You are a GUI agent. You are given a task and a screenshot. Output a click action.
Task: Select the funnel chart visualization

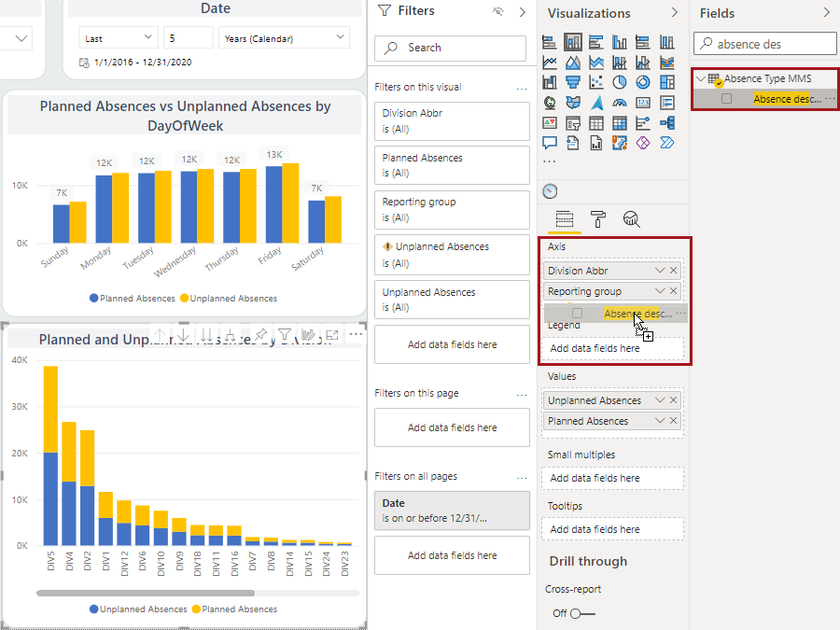point(574,82)
